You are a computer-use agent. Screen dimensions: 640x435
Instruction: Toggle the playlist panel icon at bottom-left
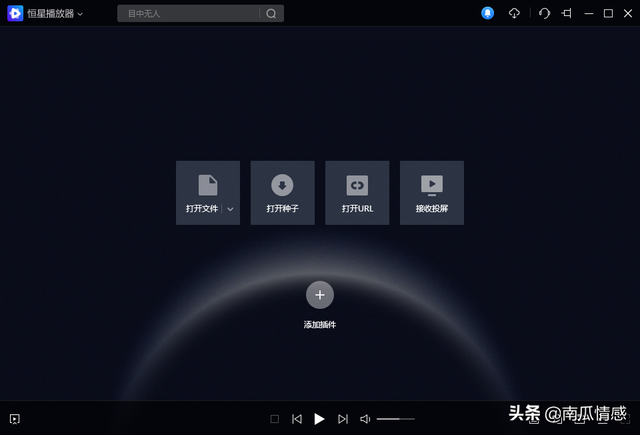[x=15, y=419]
